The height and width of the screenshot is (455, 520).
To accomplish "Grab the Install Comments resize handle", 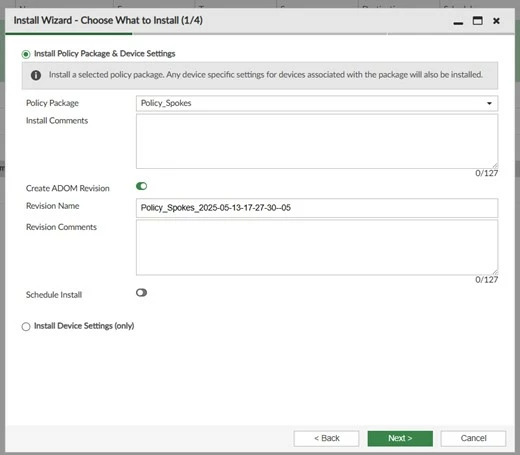I will coord(495,166).
